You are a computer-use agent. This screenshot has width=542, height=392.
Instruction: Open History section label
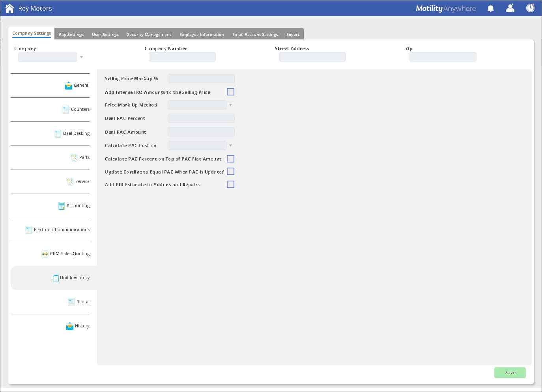[x=82, y=326]
